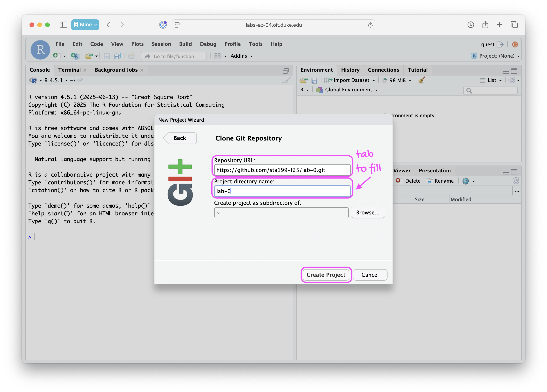The width and height of the screenshot is (547, 392).
Task: Create a new R script file
Action: click(57, 56)
